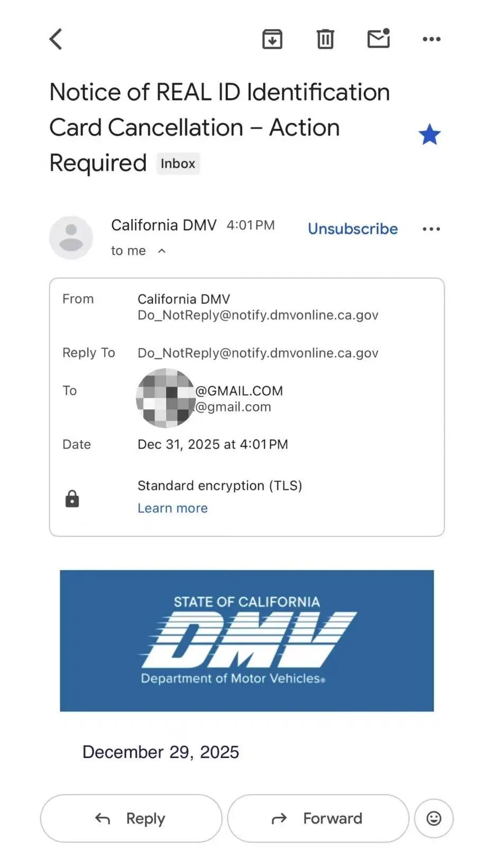The height and width of the screenshot is (866, 504).
Task: Toggle the blue star on this email
Action: tap(429, 134)
